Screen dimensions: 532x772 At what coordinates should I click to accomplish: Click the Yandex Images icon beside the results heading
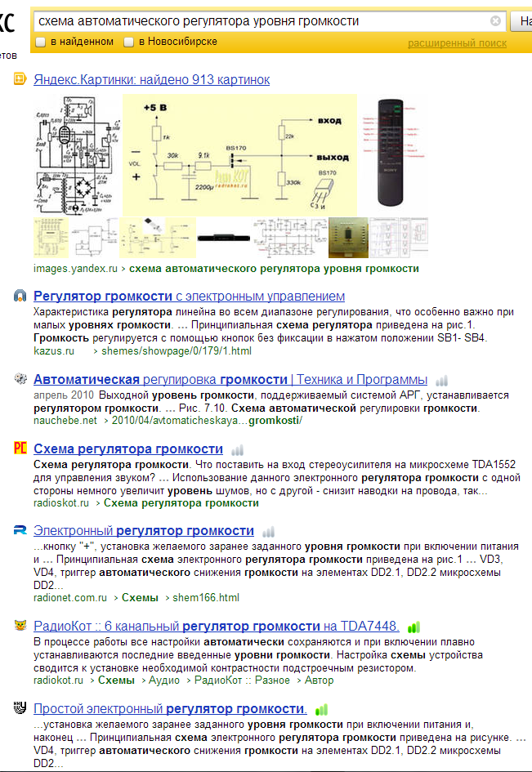[x=20, y=78]
